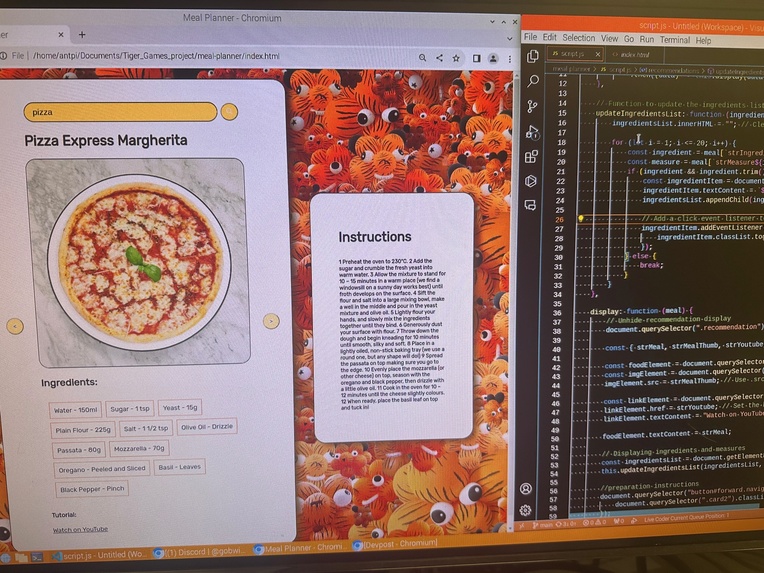Screen dimensions: 764x573
Task: Click the errors and warnings status bar counter
Action: [593, 522]
